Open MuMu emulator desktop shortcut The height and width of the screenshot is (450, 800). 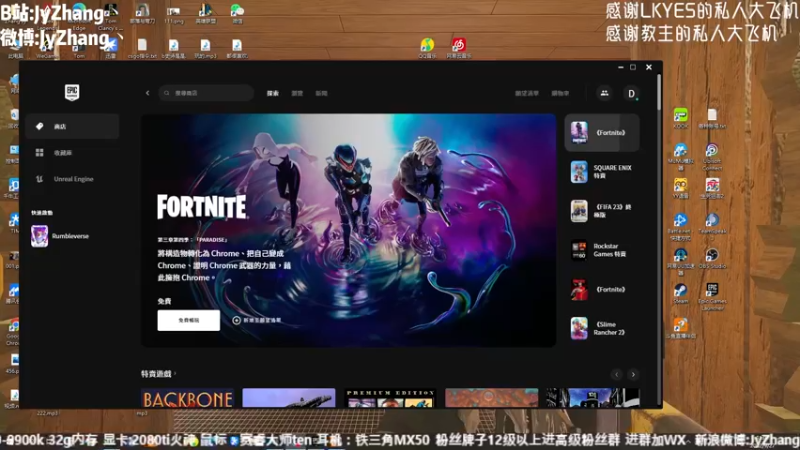point(681,156)
